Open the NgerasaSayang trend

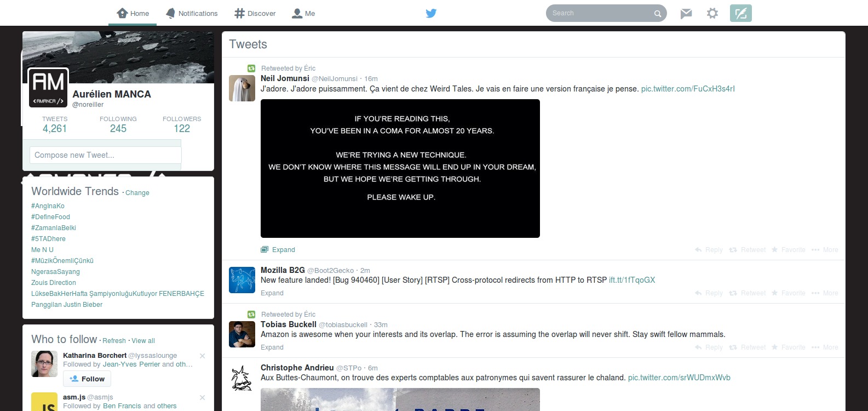55,272
